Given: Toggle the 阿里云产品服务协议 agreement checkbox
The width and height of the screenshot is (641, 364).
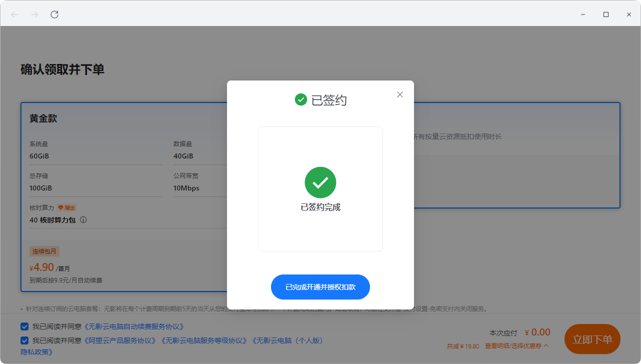Looking at the screenshot, I should (x=24, y=340).
